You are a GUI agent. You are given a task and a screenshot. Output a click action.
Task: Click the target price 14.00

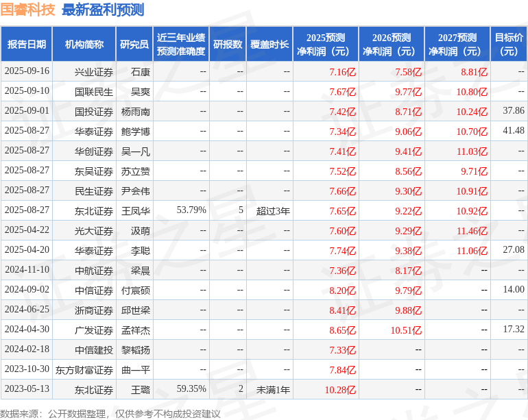point(514,289)
